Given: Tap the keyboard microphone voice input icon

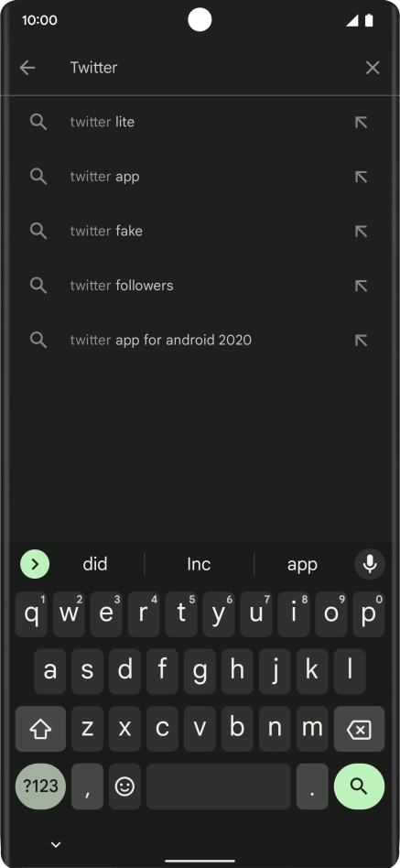Looking at the screenshot, I should (x=370, y=564).
